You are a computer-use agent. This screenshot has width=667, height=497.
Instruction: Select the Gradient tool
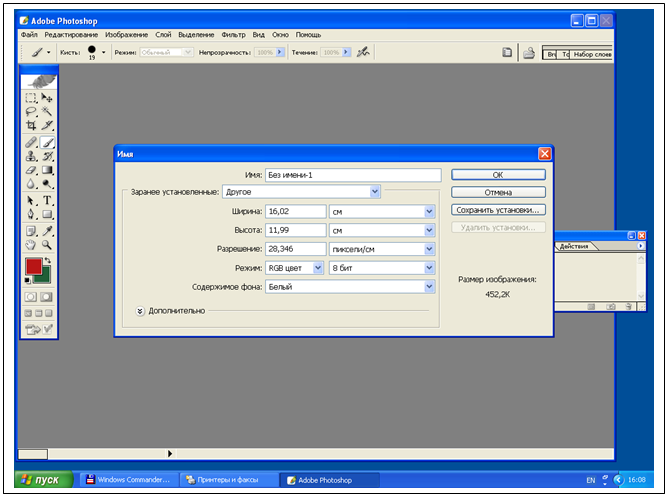47,170
